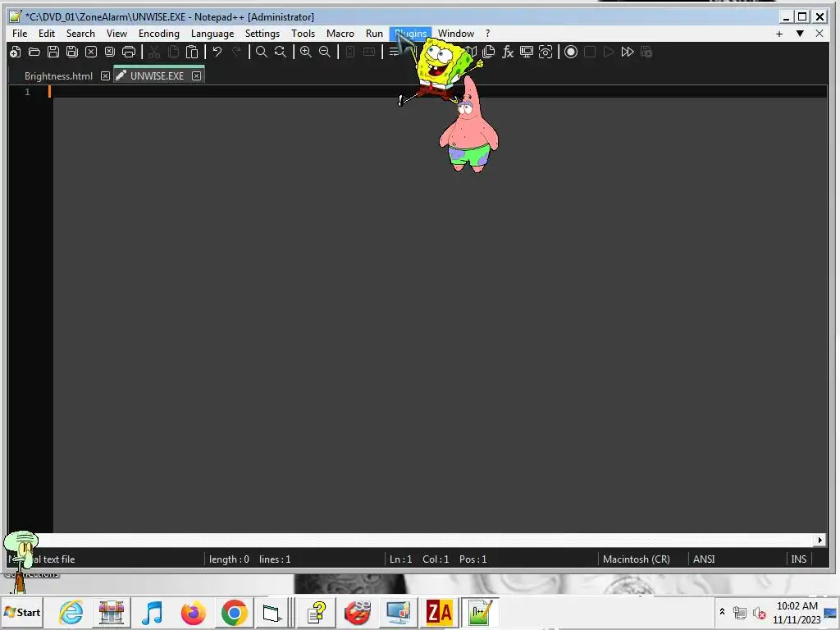
Task: Run macro multiple times icon
Action: [x=628, y=52]
